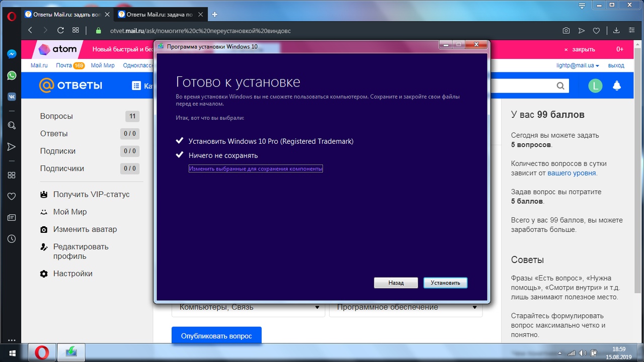
Task: Close the second Ответы Mail.ru tab
Action: (x=200, y=15)
